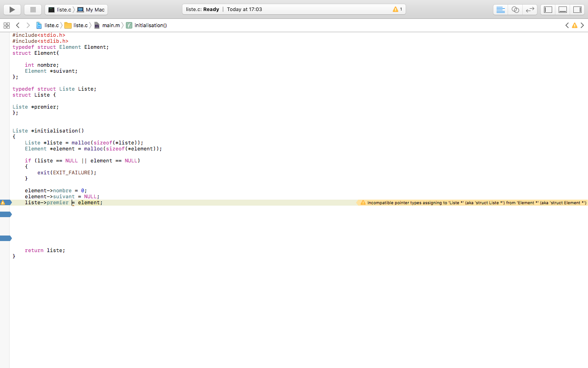
Task: Open liste.c folder in jump bar
Action: pyautogui.click(x=76, y=25)
